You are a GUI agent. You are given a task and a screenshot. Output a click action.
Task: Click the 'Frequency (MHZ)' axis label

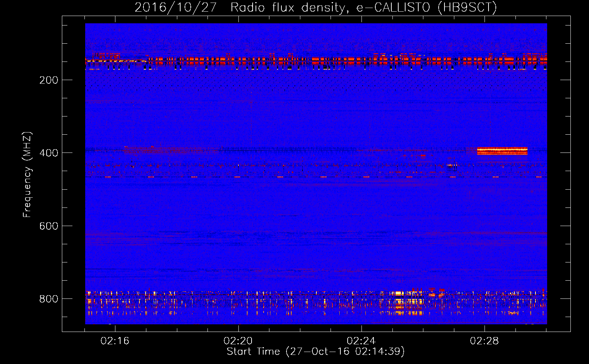tap(27, 175)
